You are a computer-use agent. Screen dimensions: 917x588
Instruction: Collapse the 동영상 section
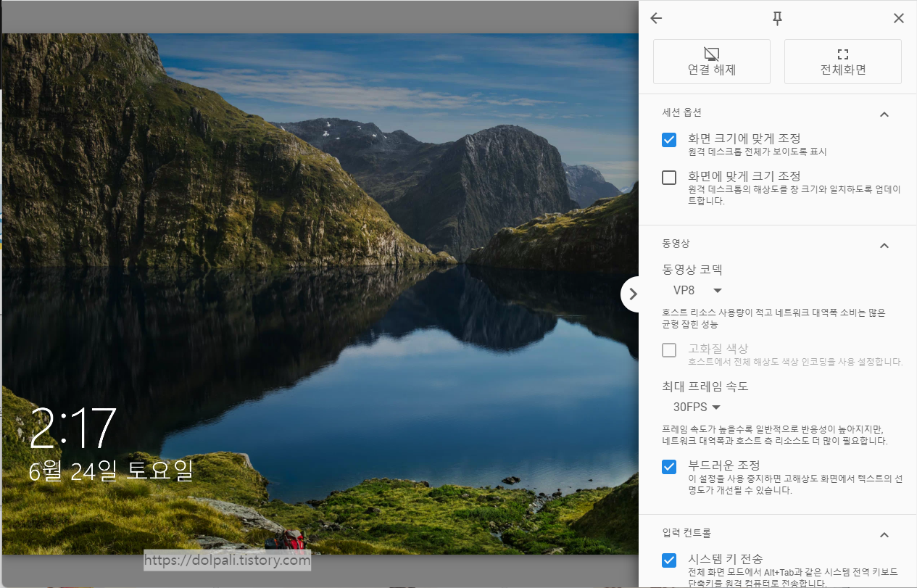(x=884, y=245)
